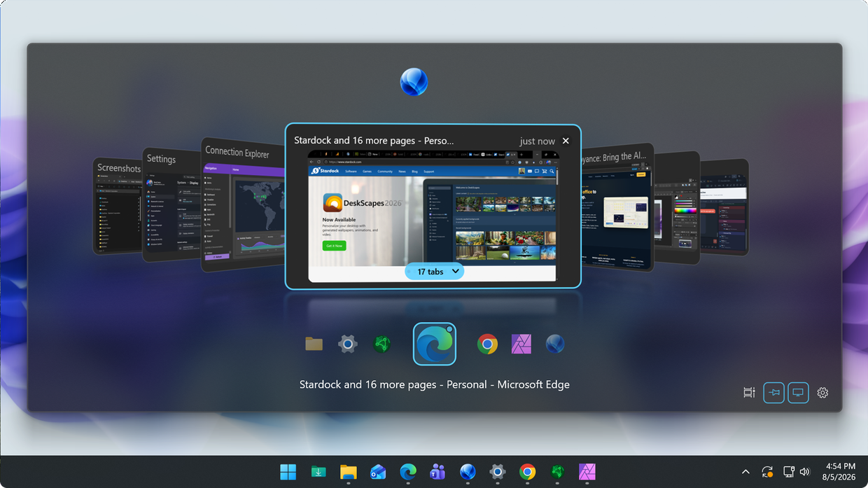Expand the 17 tabs dropdown
The height and width of the screenshot is (488, 868).
[x=435, y=271]
